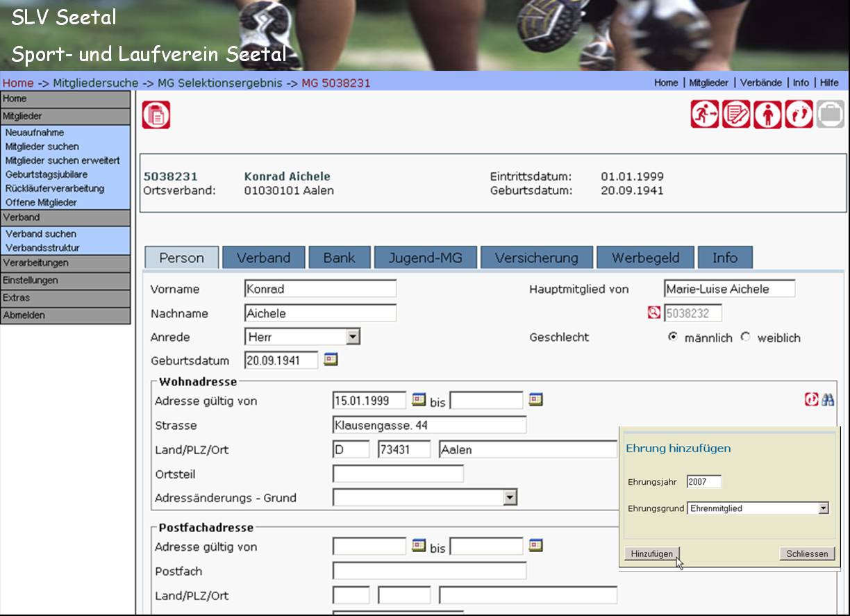Click the Hinzufügen button
Viewport: 850px width, 616px height.
pos(651,553)
